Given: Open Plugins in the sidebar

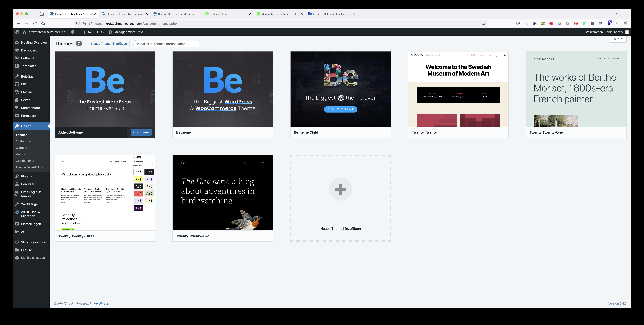Looking at the screenshot, I should (31, 176).
